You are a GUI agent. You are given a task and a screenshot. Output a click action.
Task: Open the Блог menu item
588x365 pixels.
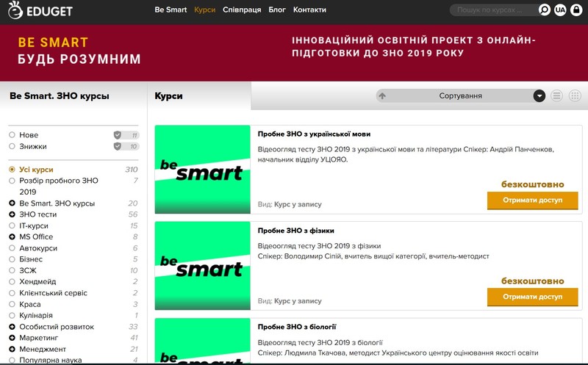click(x=277, y=10)
